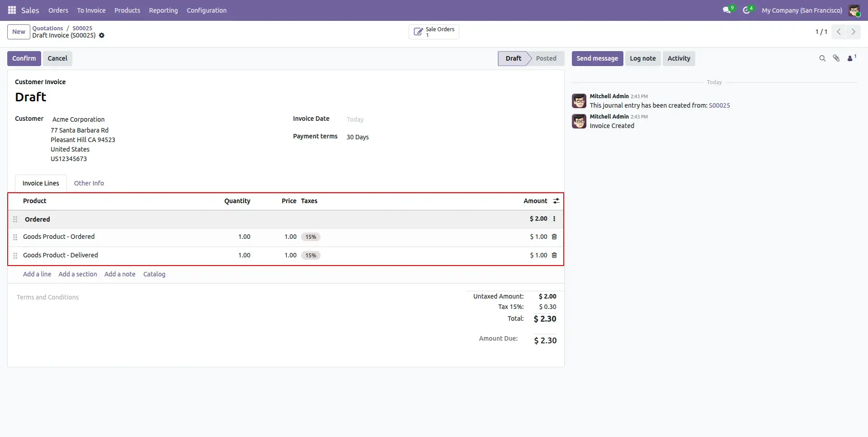The height and width of the screenshot is (437, 868).
Task: Open the Configuration menu
Action: tap(207, 10)
